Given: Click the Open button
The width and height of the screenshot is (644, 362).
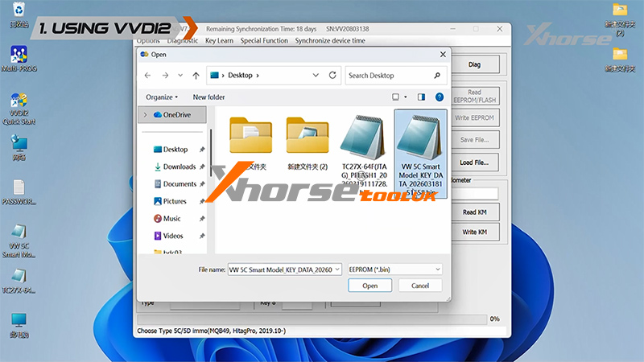Looking at the screenshot, I should coord(369,286).
